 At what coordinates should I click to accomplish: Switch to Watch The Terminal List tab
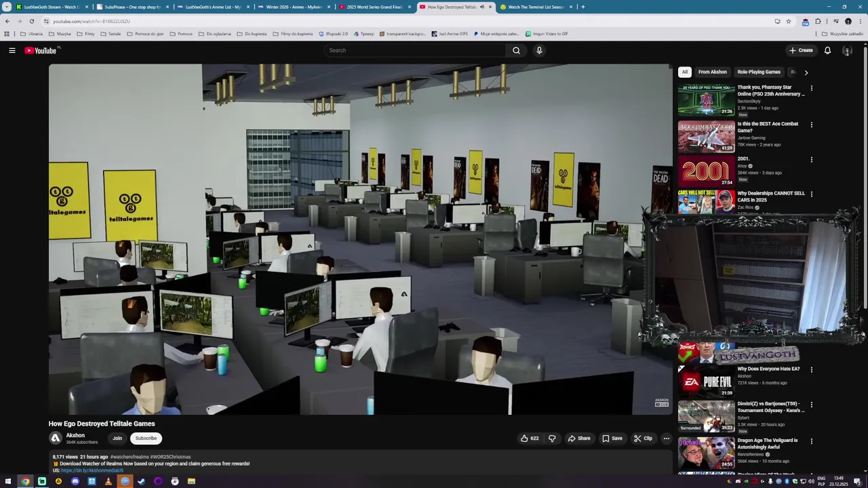[x=536, y=7]
